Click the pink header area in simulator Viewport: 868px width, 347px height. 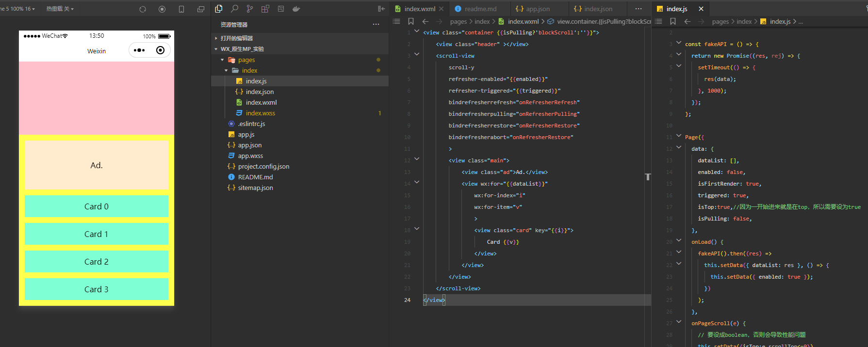coord(97,98)
